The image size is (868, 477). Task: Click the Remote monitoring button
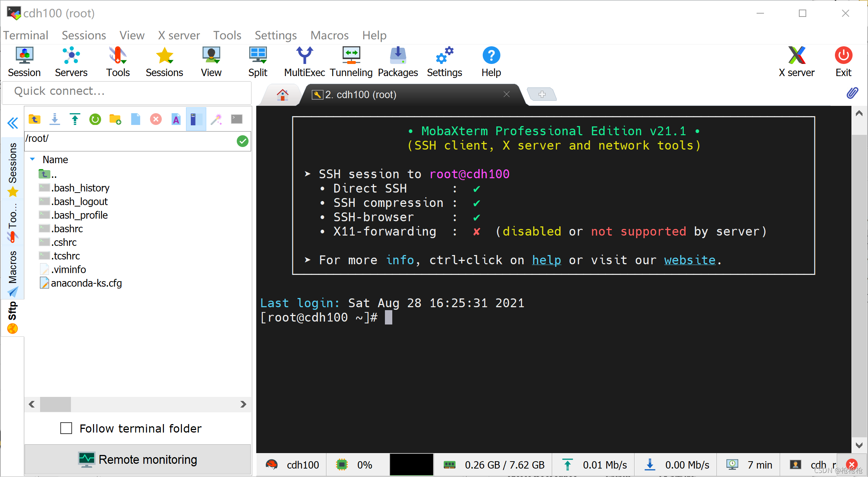pos(138,459)
